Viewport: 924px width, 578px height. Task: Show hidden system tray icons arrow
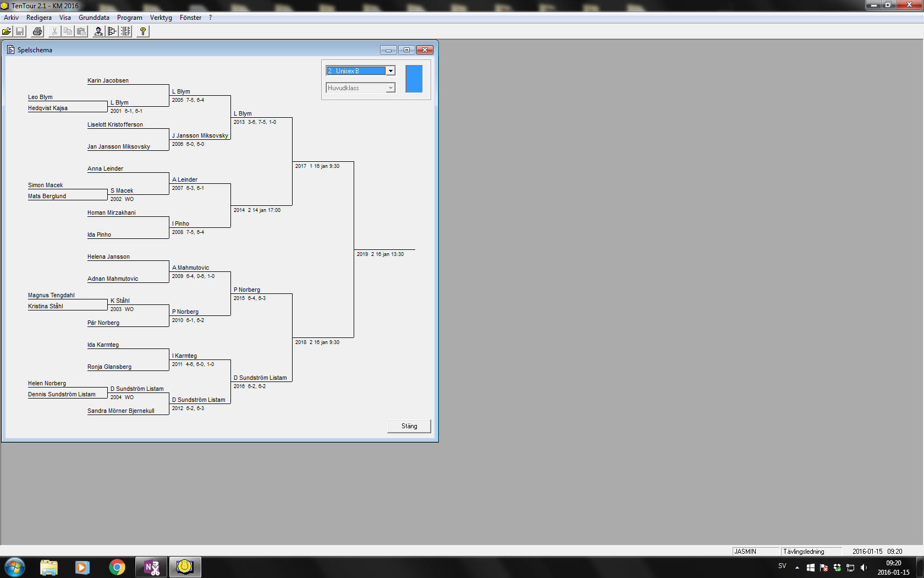(x=797, y=568)
